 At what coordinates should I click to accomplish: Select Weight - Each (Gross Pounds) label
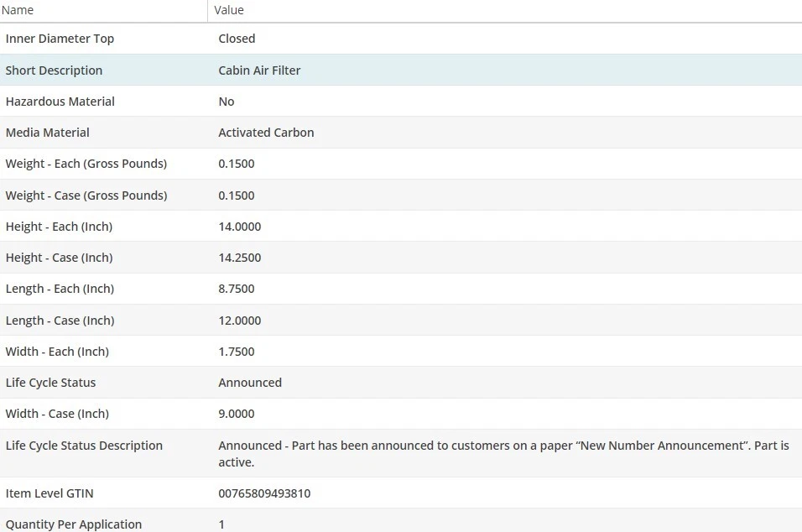tap(86, 164)
